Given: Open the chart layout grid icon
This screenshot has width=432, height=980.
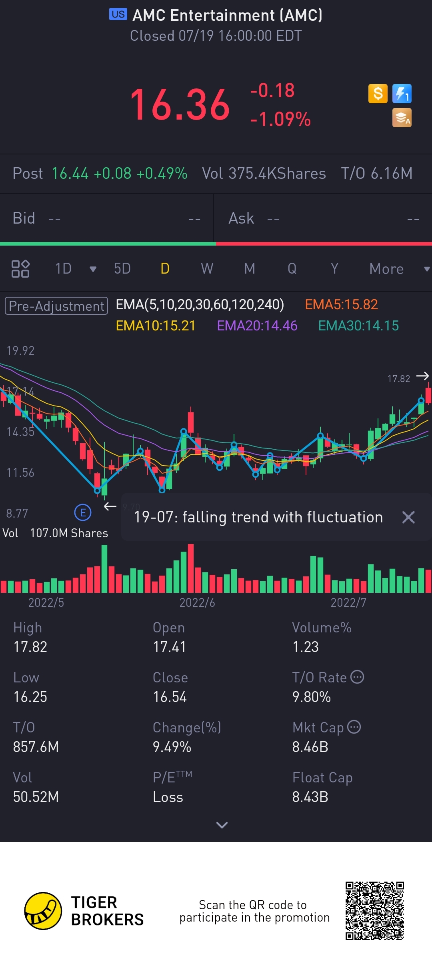Looking at the screenshot, I should pyautogui.click(x=20, y=269).
